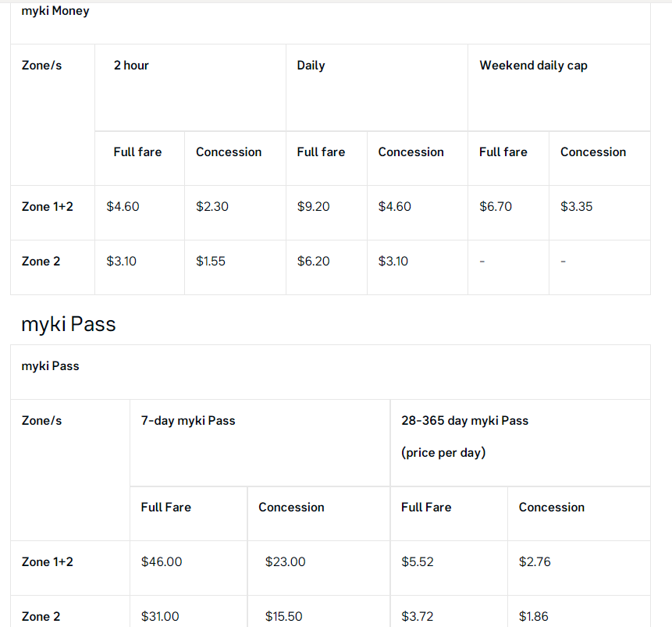Select the $46.00 7-day pass price
672x627 pixels.
click(x=162, y=562)
